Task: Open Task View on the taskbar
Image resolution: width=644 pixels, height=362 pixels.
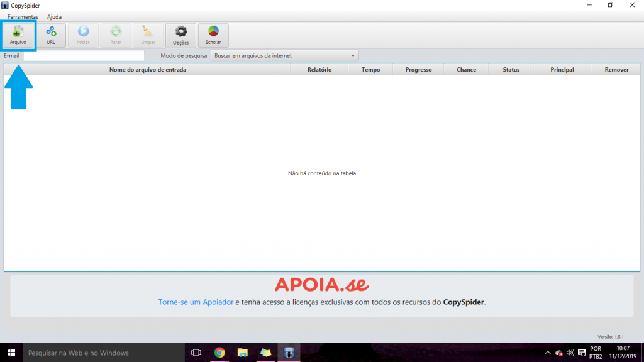Action: [x=196, y=353]
